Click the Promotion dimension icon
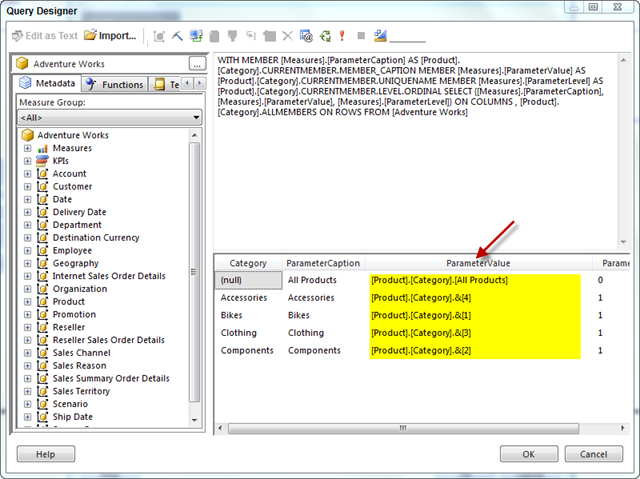Viewport: 640px width, 479px height. pos(42,315)
